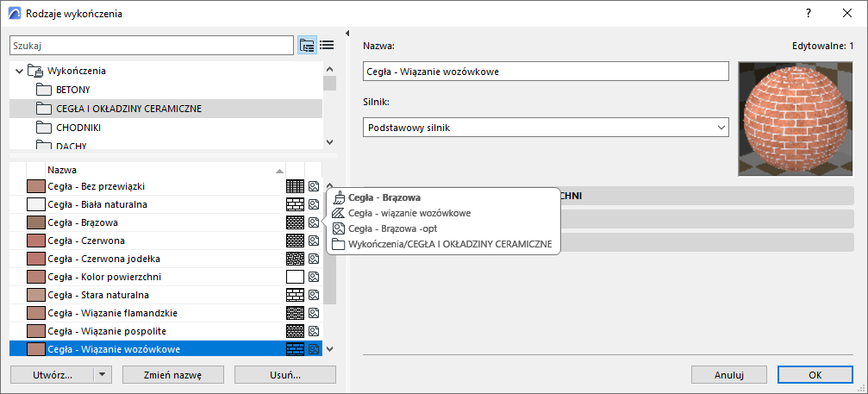
Task: Click the Zmień nazwę button
Action: pos(173,375)
